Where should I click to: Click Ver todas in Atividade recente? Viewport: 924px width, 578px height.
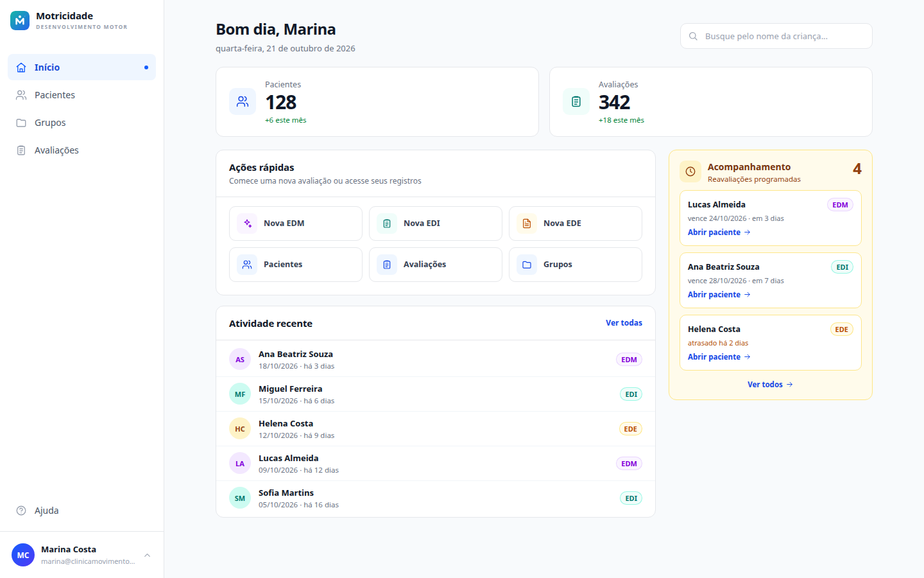coord(624,323)
